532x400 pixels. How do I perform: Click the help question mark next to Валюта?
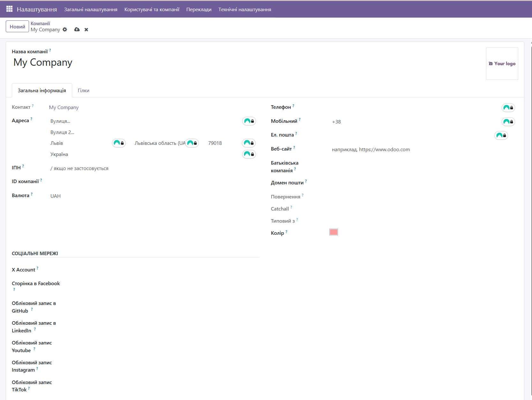(x=32, y=194)
